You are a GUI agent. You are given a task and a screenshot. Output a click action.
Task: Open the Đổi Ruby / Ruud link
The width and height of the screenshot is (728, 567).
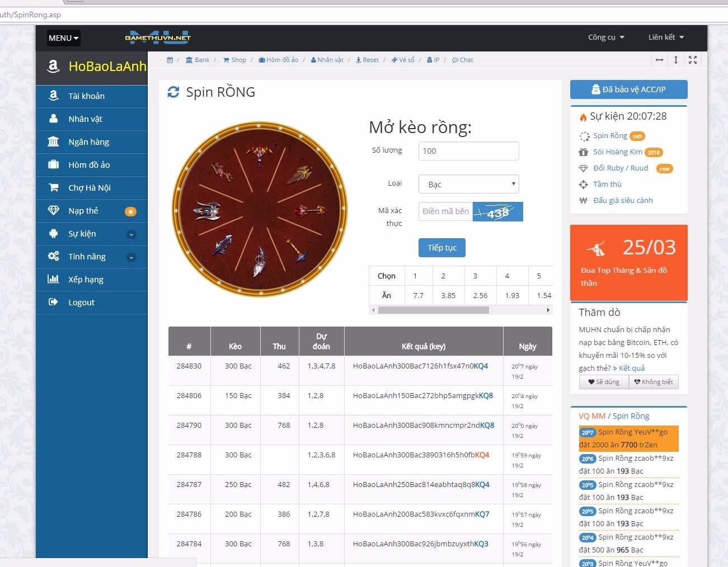pos(621,168)
